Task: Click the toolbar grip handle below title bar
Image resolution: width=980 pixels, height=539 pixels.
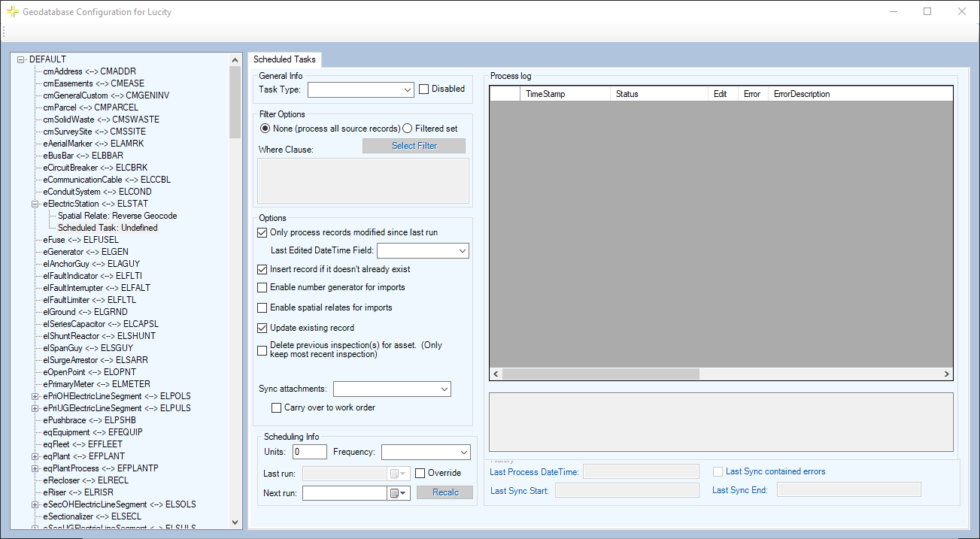Action: (x=4, y=32)
